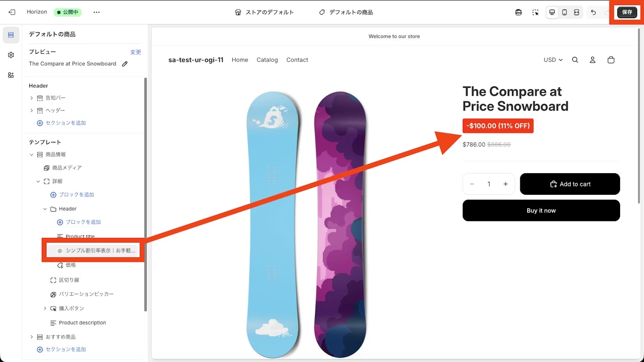Open the cart in the store preview
The height and width of the screenshot is (362, 644).
point(611,60)
